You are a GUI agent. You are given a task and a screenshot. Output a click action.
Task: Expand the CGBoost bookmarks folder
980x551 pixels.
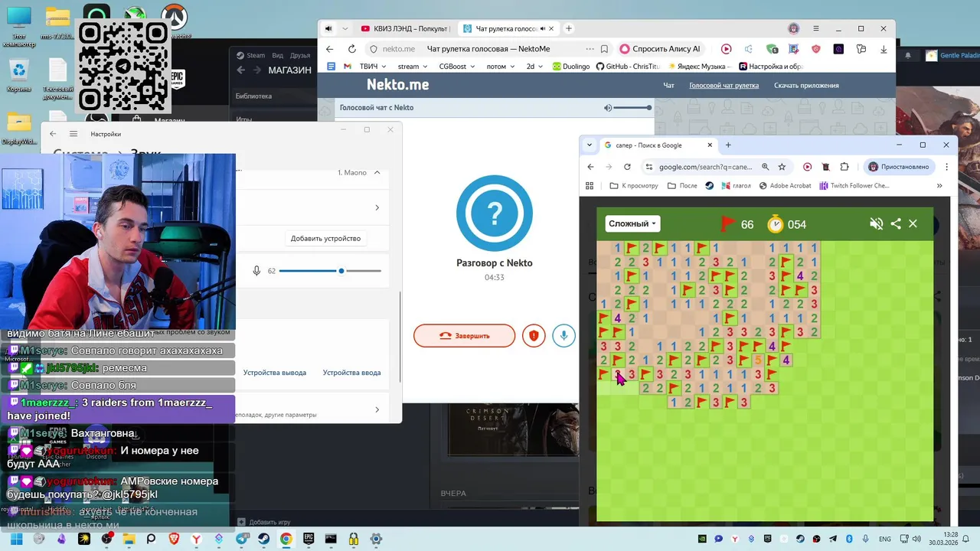(x=456, y=67)
